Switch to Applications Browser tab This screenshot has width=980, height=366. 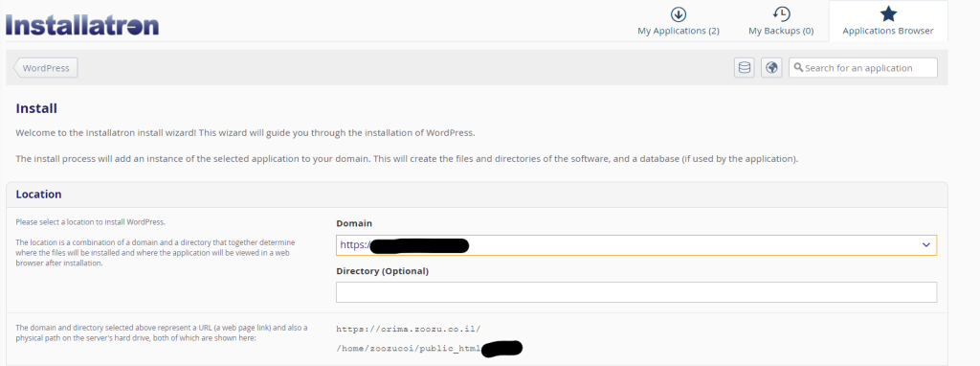pyautogui.click(x=888, y=21)
